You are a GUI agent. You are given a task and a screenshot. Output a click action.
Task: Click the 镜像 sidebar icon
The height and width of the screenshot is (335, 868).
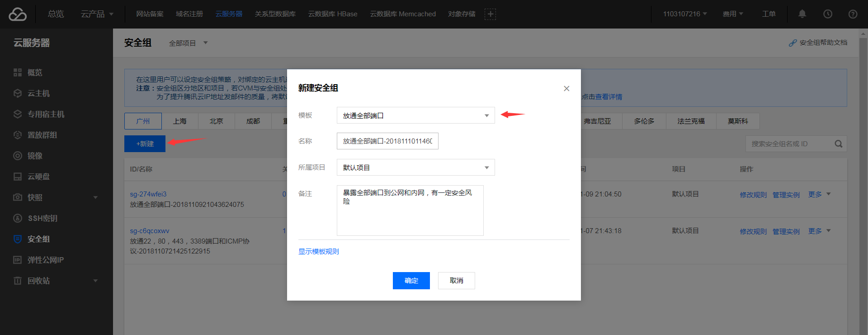[x=18, y=156]
